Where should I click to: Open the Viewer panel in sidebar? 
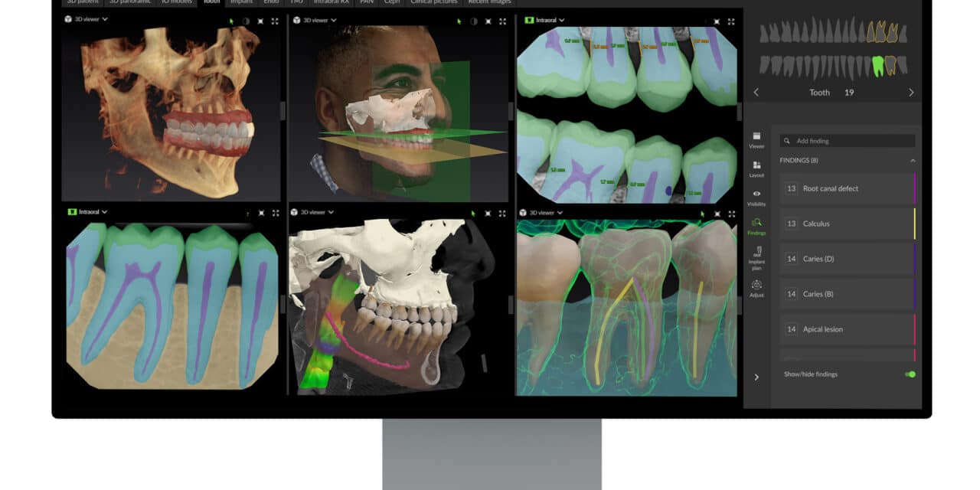[x=756, y=139]
